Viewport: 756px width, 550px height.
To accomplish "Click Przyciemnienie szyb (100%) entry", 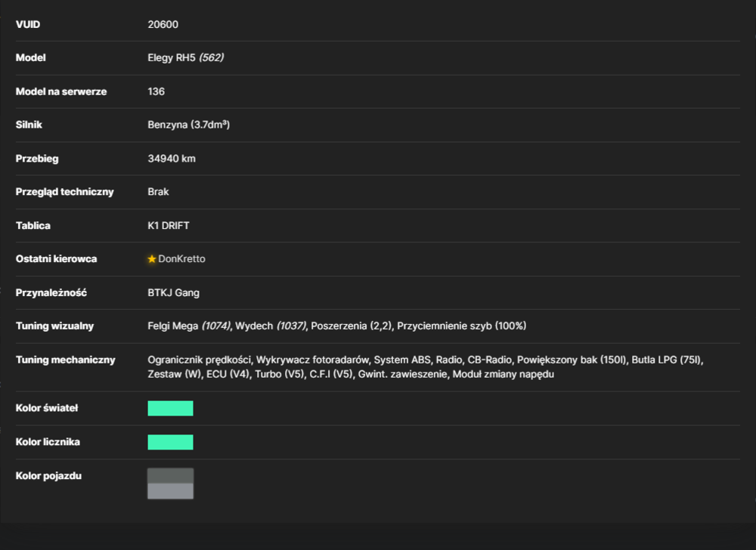I will pos(461,326).
